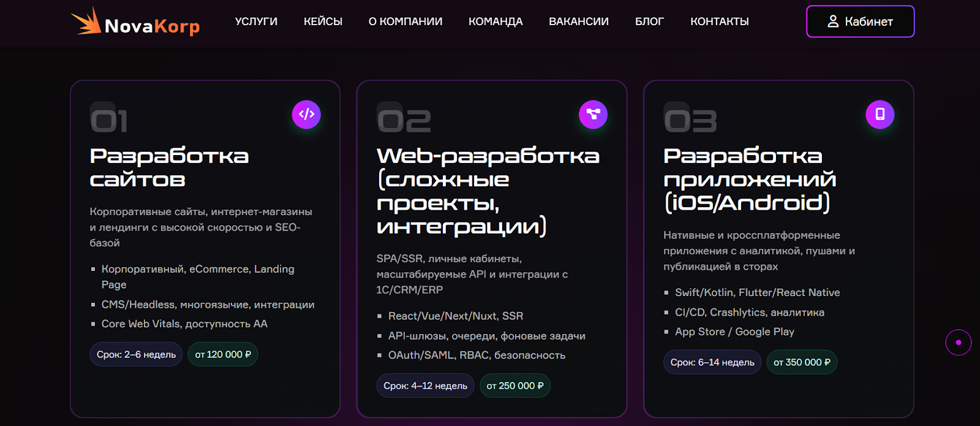Click the user profile icon in Кабинет button
Viewport: 980px width, 426px height.
(833, 21)
